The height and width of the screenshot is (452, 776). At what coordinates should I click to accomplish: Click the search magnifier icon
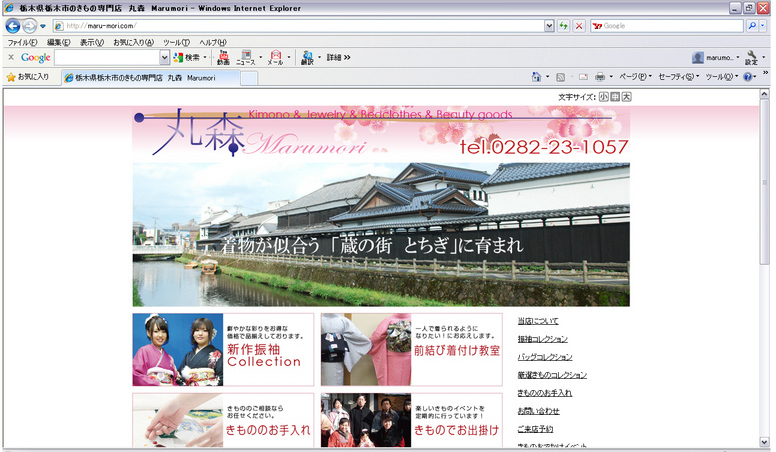point(751,26)
